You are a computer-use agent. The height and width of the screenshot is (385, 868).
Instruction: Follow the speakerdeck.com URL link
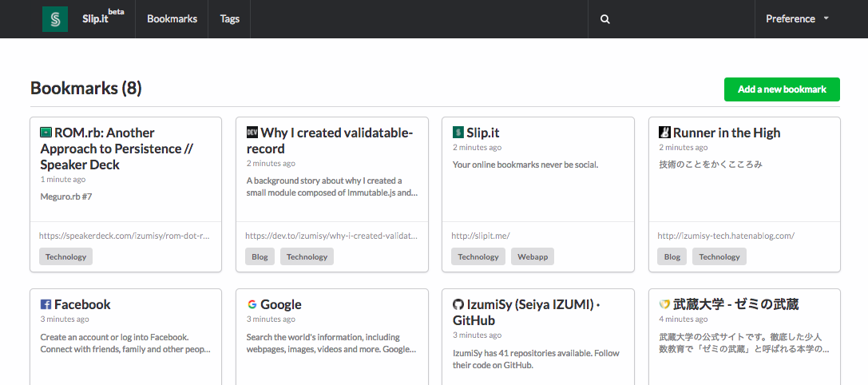pos(125,236)
